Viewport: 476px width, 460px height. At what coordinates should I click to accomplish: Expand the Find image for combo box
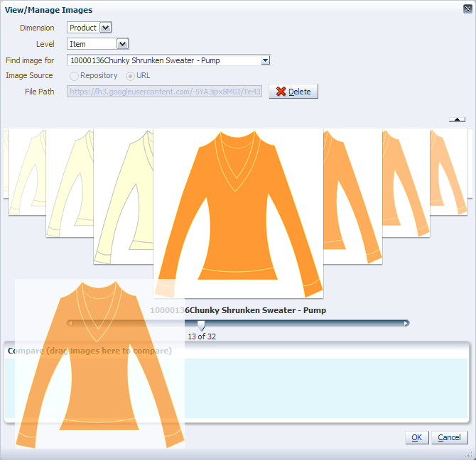click(265, 60)
